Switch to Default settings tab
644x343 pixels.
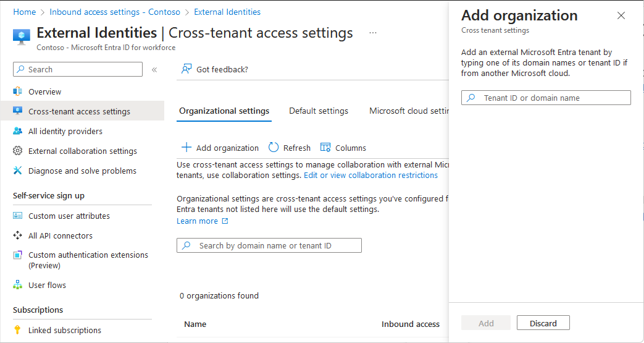(319, 111)
